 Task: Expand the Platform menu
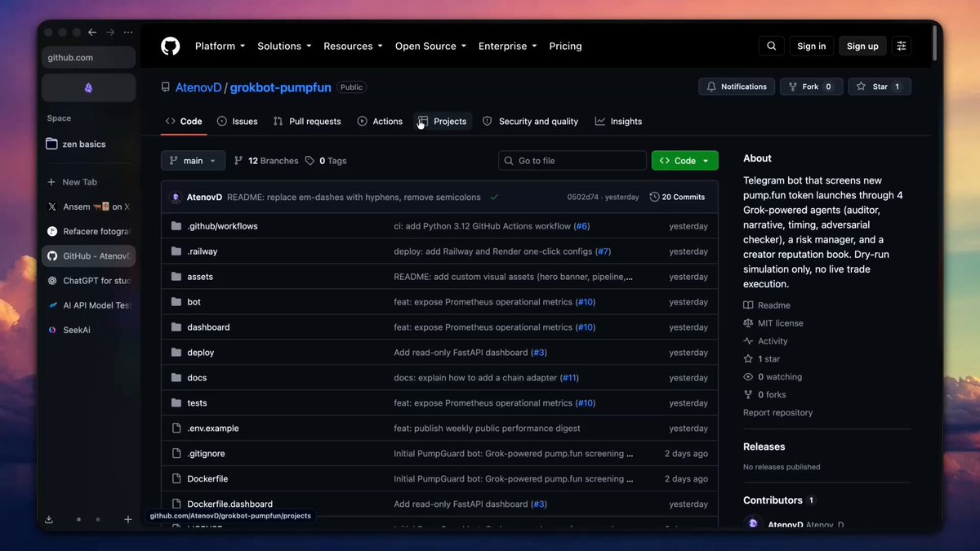[x=220, y=47]
